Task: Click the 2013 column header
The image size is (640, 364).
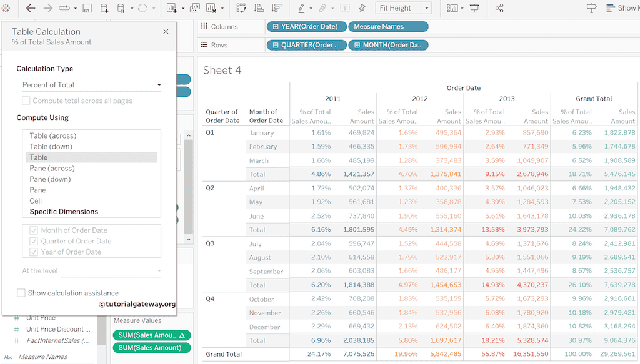Action: point(506,99)
